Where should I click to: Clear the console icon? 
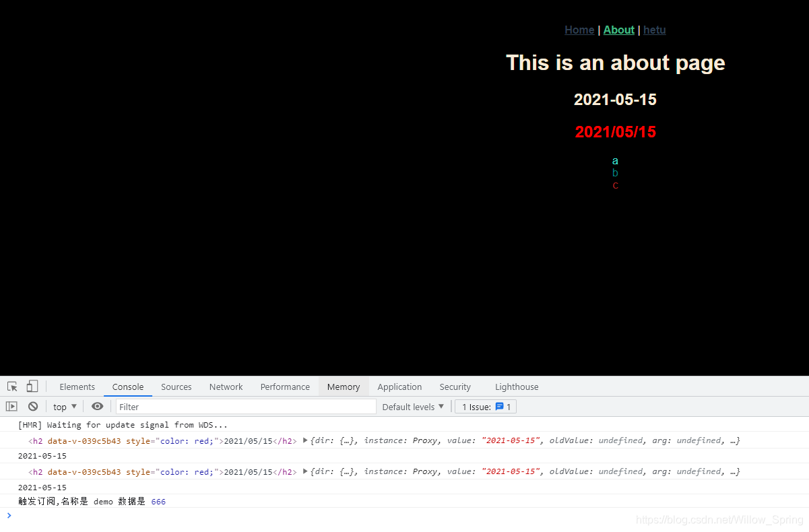click(33, 407)
